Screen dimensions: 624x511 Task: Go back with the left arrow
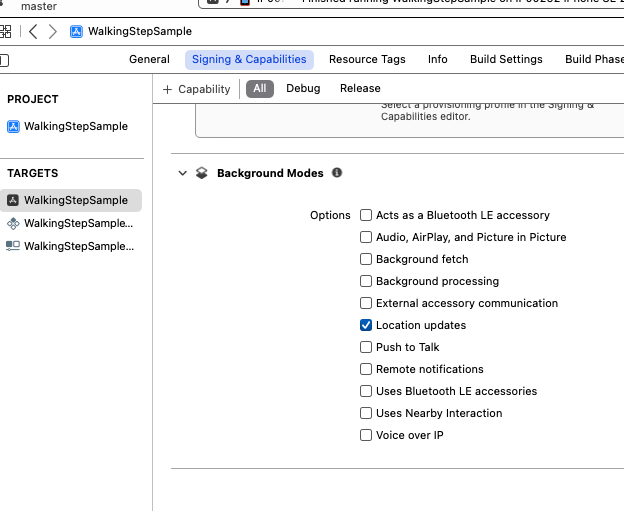tap(33, 31)
